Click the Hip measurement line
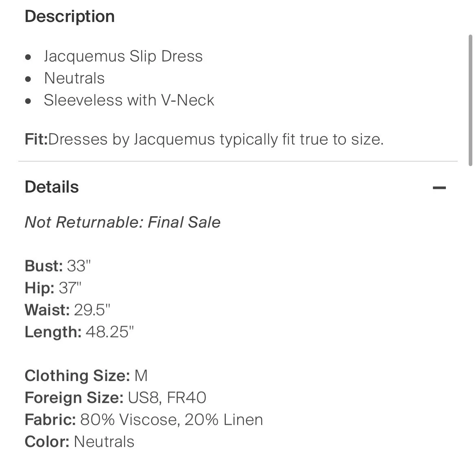 (53, 288)
